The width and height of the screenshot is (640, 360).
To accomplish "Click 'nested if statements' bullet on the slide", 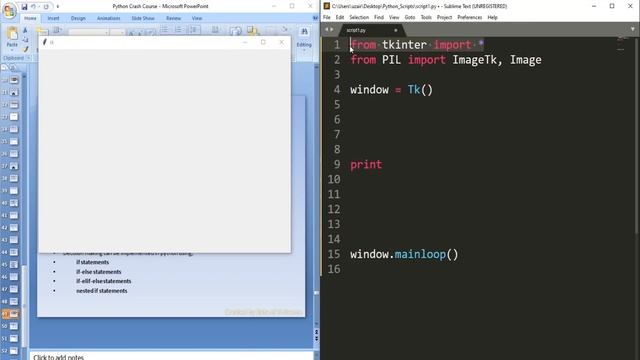I will pyautogui.click(x=102, y=291).
